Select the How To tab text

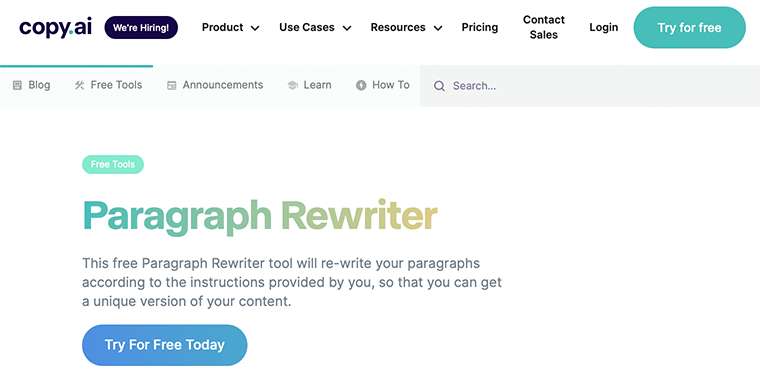click(391, 85)
